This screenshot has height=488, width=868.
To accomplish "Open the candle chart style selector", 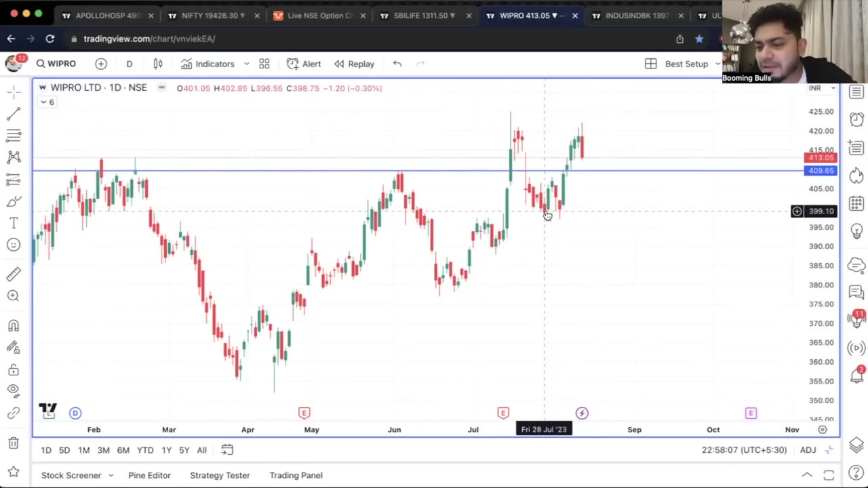I will coord(158,64).
